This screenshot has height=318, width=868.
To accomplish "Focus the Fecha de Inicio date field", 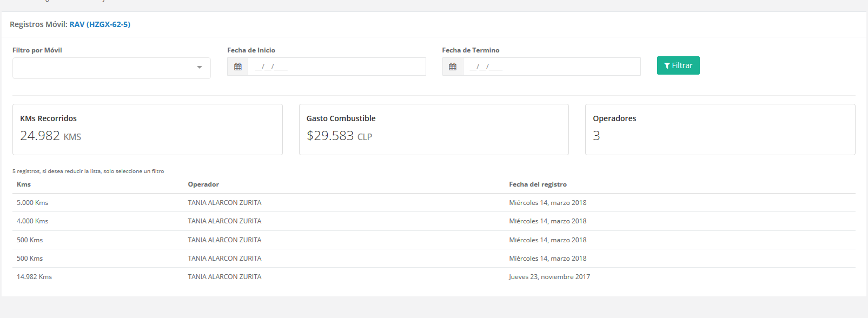I will tap(336, 67).
